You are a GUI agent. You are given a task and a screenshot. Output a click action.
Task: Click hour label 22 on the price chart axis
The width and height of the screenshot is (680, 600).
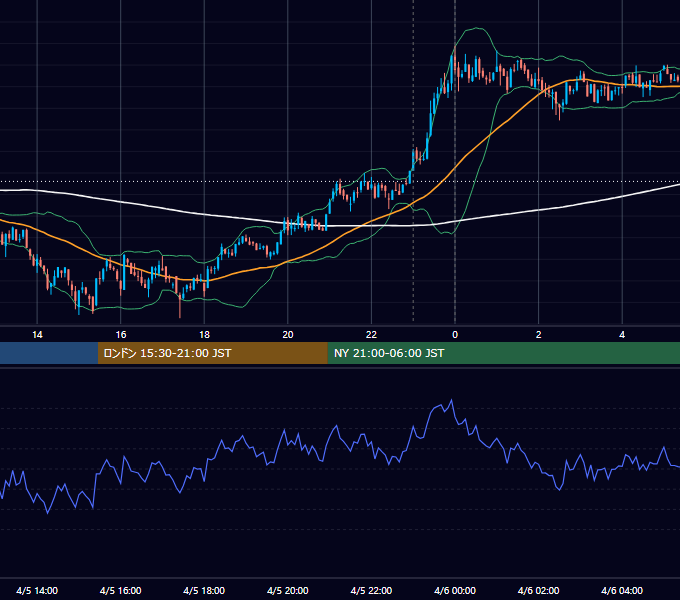(x=371, y=335)
